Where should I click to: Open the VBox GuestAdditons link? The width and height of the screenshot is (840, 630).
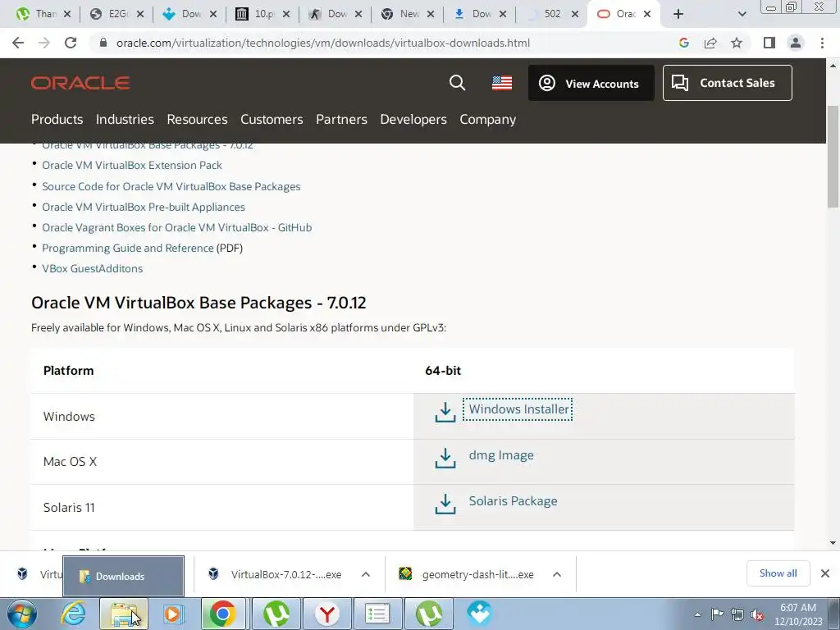click(92, 268)
